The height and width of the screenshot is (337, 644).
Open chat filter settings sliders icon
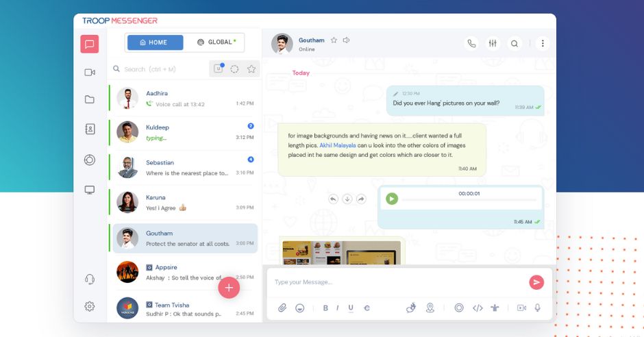(493, 44)
